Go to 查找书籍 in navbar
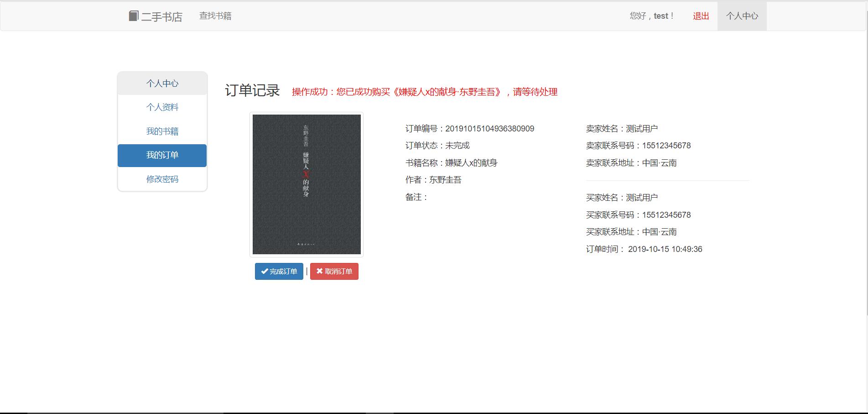Viewport: 868px width, 414px height. coord(215,16)
